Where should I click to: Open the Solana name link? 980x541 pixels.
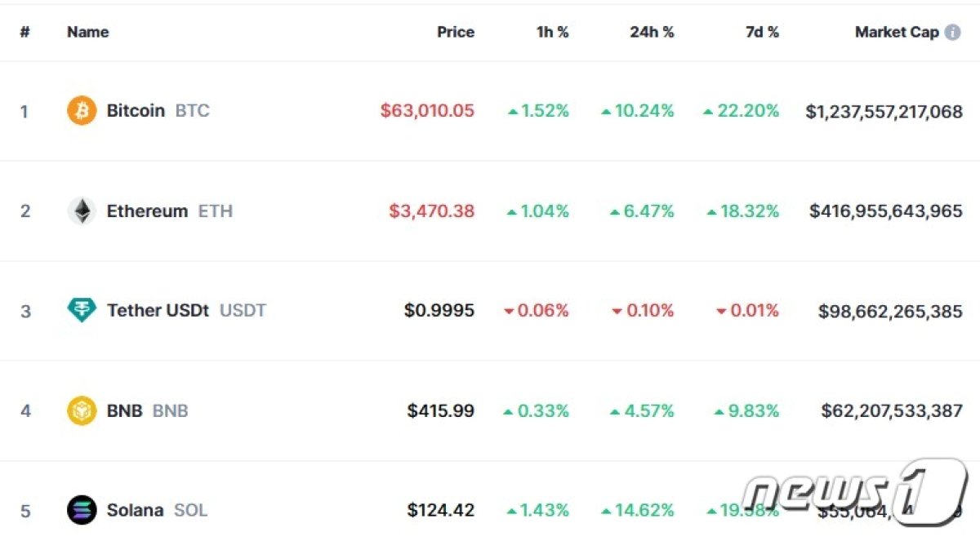(135, 510)
